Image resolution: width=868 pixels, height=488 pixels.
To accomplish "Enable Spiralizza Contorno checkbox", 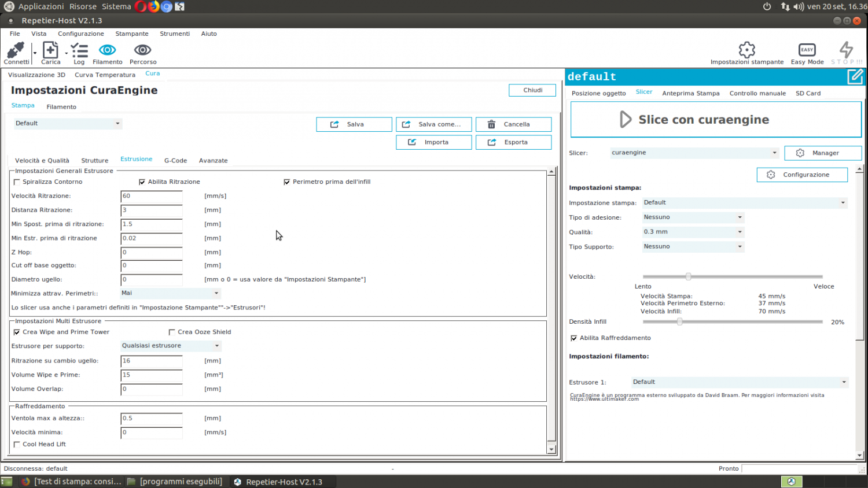I will pos(17,182).
